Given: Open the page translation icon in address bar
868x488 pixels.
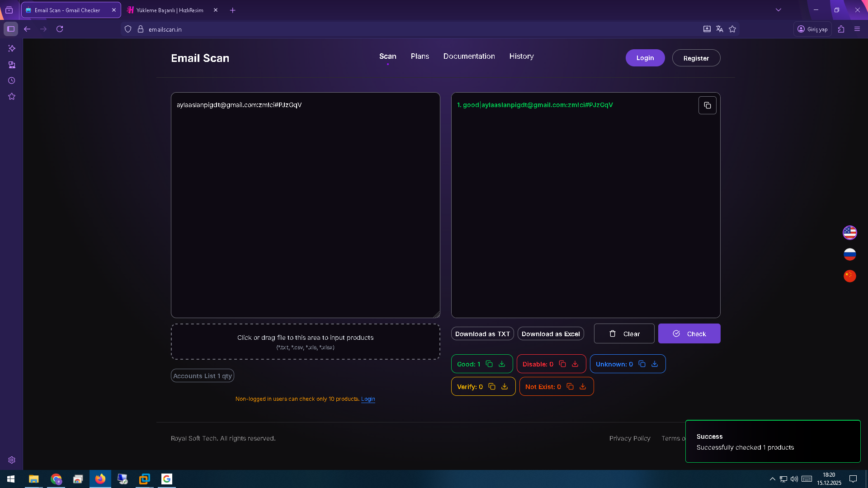Looking at the screenshot, I should click(720, 29).
